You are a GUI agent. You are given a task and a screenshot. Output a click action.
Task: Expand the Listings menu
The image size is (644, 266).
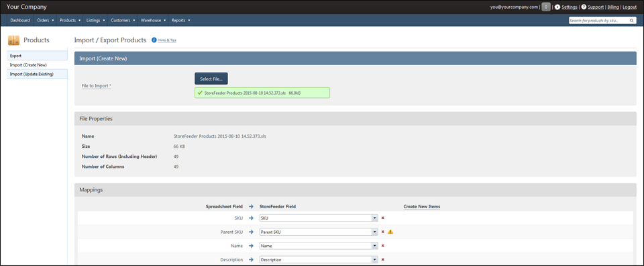96,20
